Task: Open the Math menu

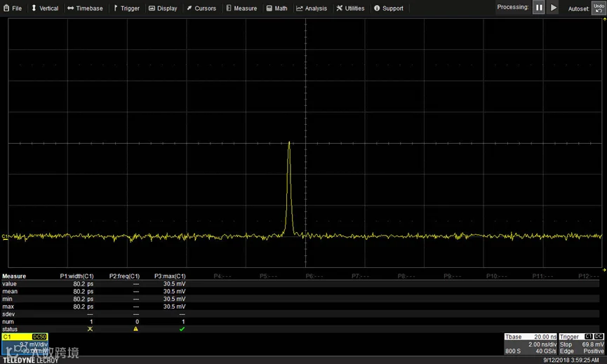Action: click(x=276, y=8)
